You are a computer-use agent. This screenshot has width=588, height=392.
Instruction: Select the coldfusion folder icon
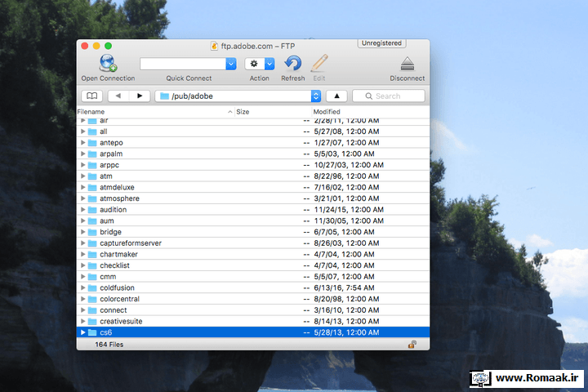click(x=92, y=287)
